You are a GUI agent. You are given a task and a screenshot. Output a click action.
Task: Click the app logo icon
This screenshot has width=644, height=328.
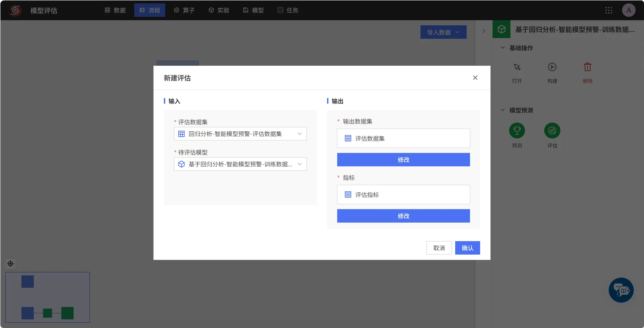point(15,10)
